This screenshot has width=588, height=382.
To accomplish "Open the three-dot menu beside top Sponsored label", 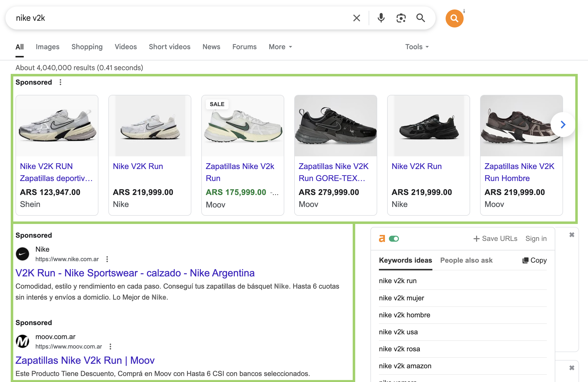I will (60, 82).
